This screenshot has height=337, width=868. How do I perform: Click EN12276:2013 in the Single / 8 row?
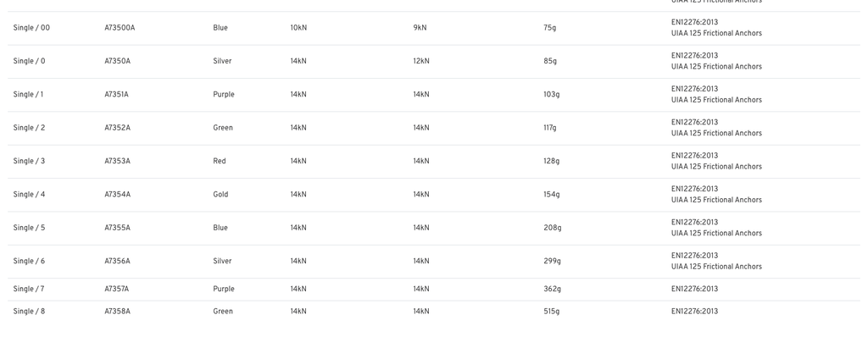click(695, 312)
